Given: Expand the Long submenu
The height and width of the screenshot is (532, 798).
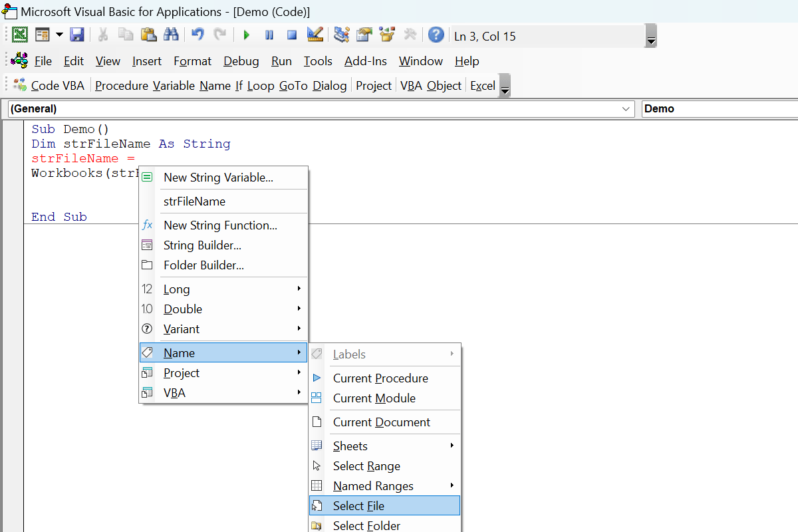Looking at the screenshot, I should [x=223, y=289].
